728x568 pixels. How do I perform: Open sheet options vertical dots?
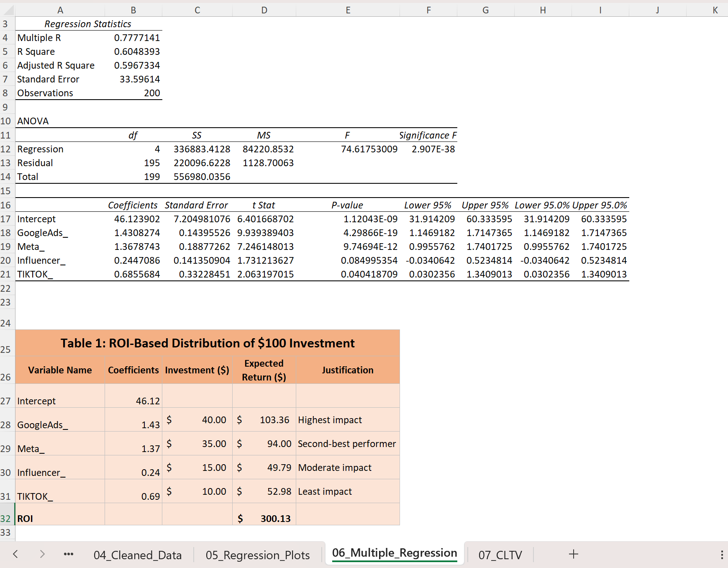[722, 555]
